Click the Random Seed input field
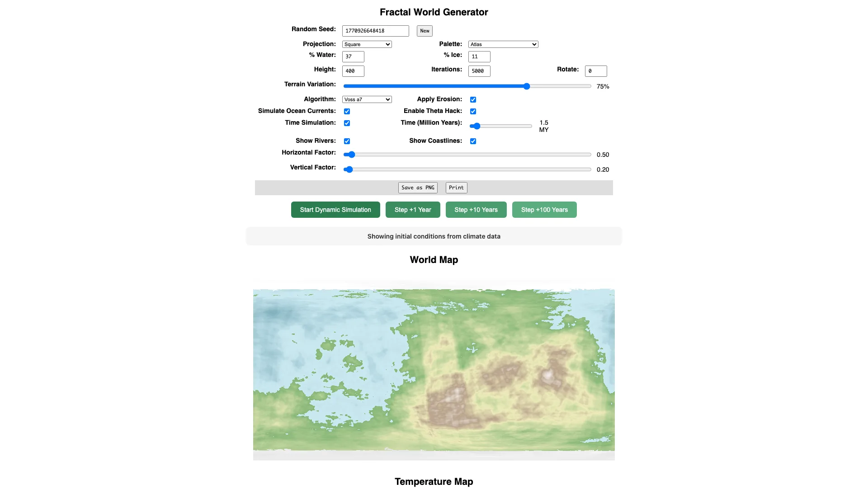 click(375, 31)
